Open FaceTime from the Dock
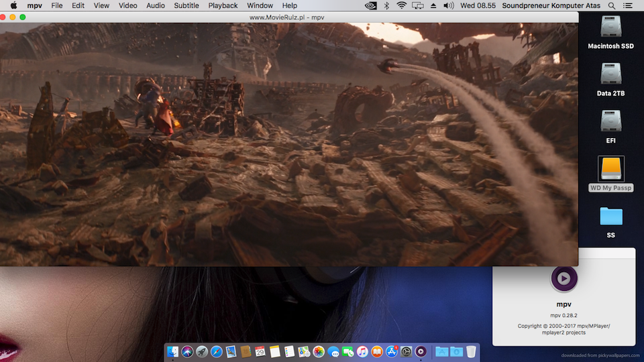 pyautogui.click(x=347, y=352)
